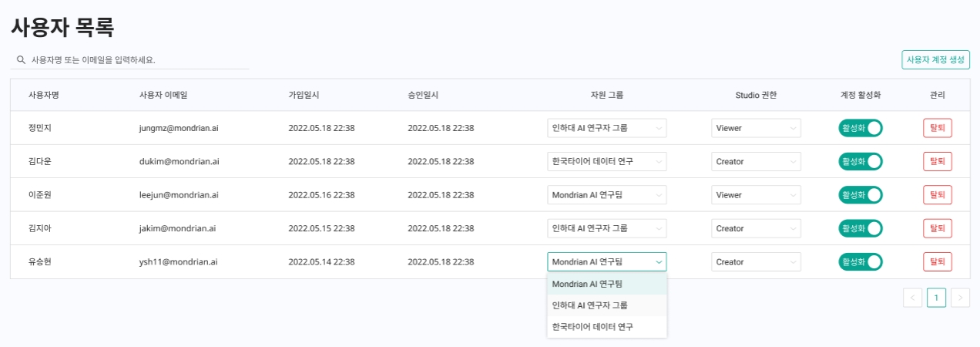Image resolution: width=980 pixels, height=347 pixels.
Task: Go to the next page arrow
Action: pos(960,298)
